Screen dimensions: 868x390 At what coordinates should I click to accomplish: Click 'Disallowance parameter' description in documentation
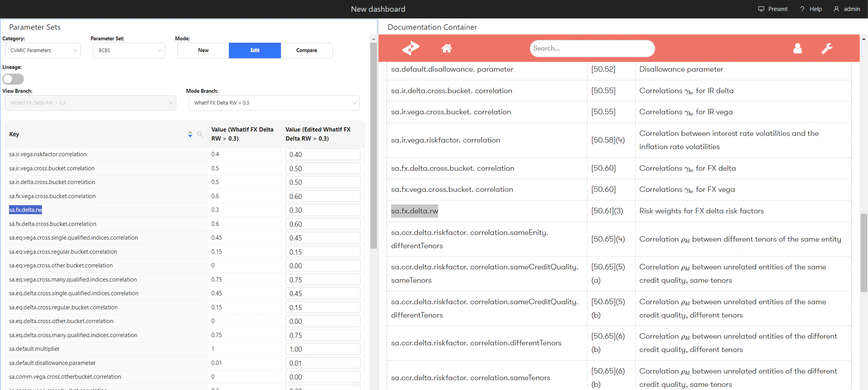tap(681, 69)
